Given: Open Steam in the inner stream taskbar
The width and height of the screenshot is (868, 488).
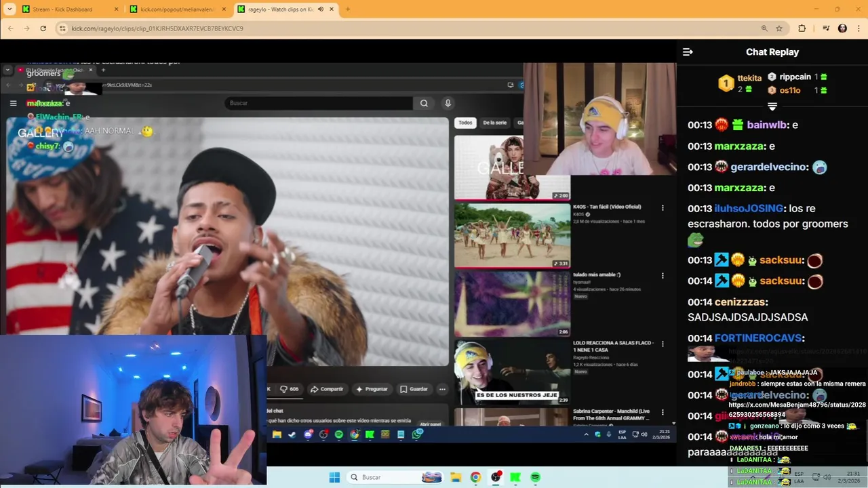Looking at the screenshot, I should (x=292, y=434).
